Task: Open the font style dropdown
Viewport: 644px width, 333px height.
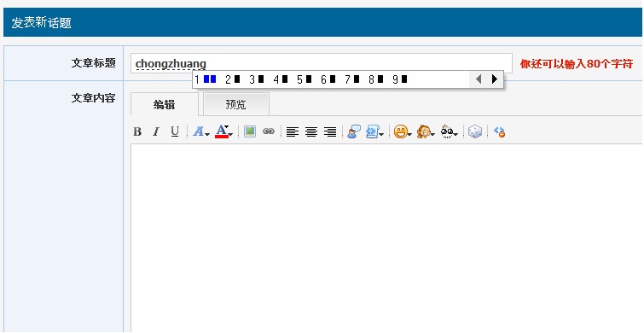Action: click(201, 132)
